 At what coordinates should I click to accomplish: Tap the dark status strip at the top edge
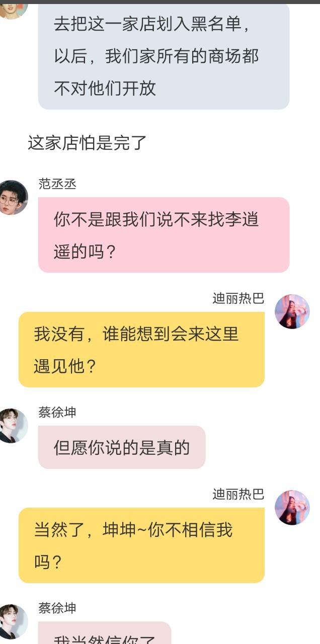160,2
